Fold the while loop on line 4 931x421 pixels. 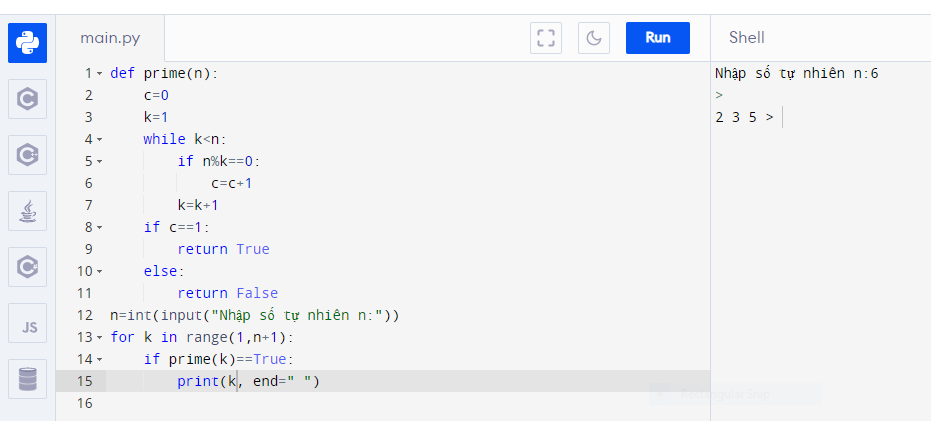[x=100, y=140]
